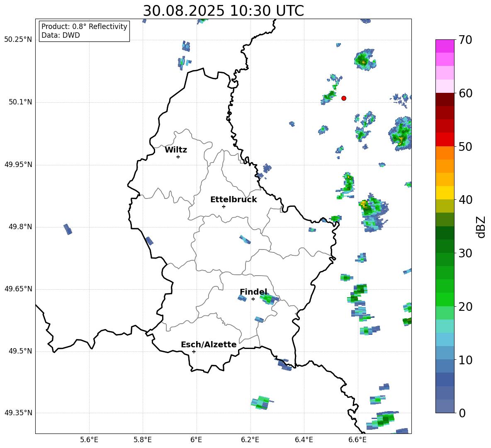The height and width of the screenshot is (448, 491).
Task: Click the 'Data: DWD' text
Action: (61, 35)
